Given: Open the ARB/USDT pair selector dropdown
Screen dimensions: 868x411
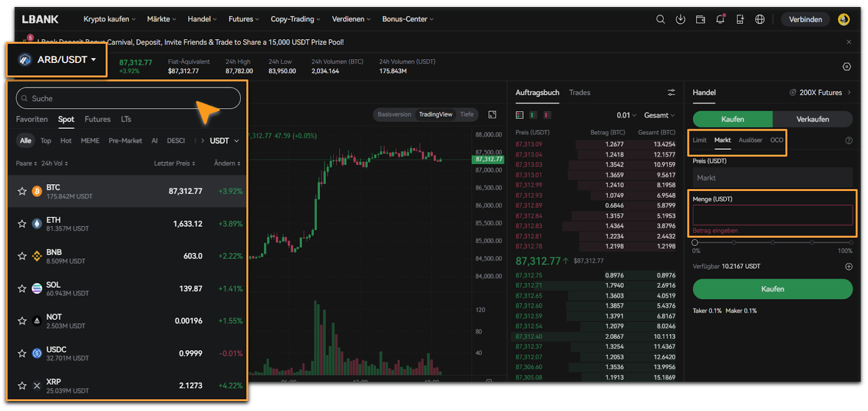Looking at the screenshot, I should coord(57,60).
